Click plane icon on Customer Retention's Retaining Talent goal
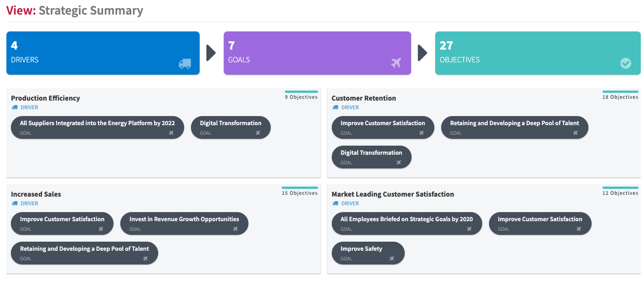 576,133
